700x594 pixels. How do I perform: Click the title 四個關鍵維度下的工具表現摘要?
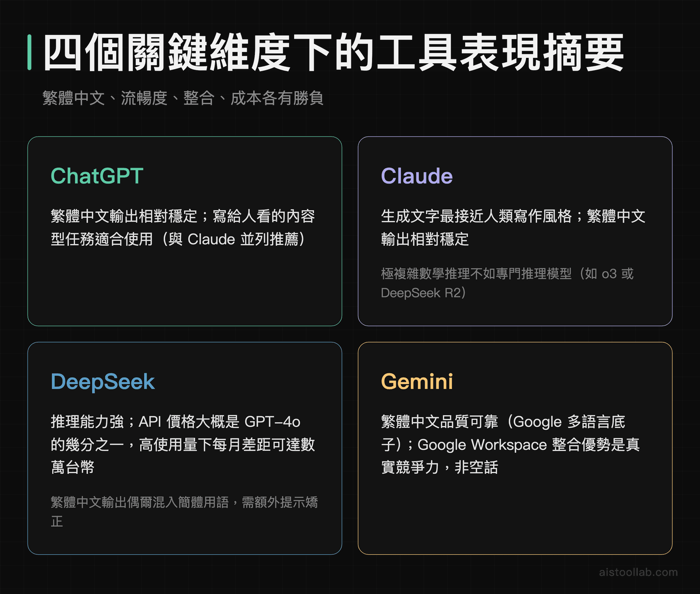334,52
